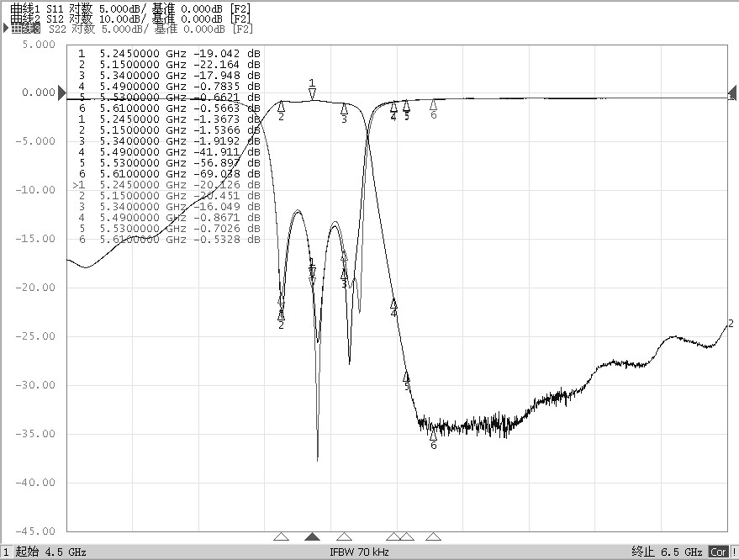Click marker 1 at the passband peak

(x=312, y=92)
